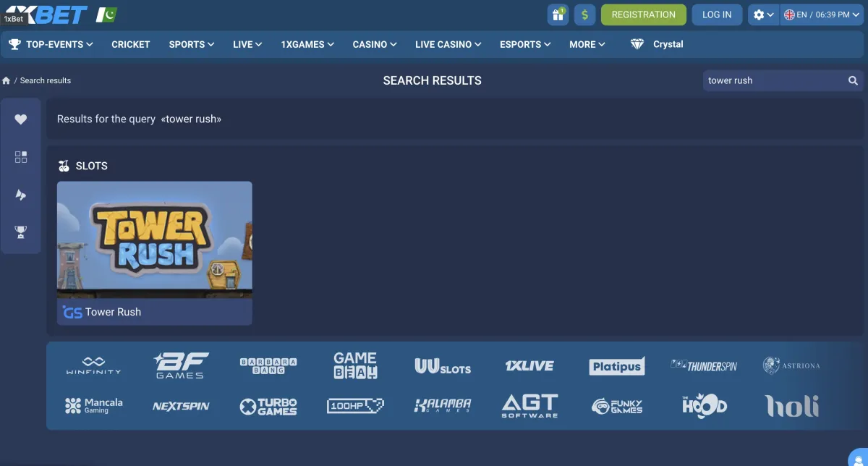The image size is (868, 466).
Task: Click the Turbo Games provider logo
Action: coord(268,406)
